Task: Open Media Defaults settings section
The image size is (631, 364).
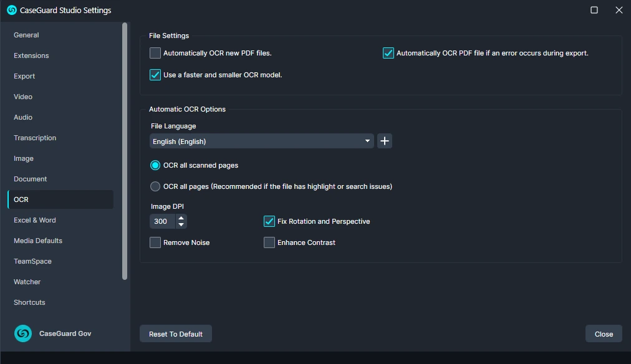Action: 60,241
